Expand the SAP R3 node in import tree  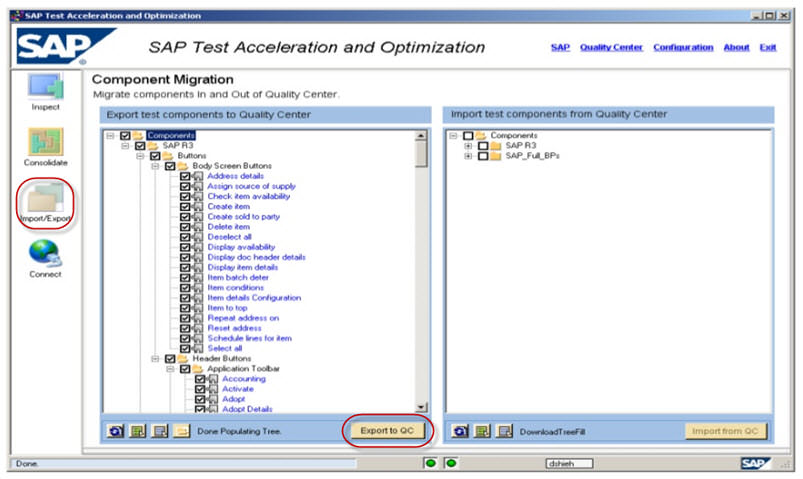(468, 146)
